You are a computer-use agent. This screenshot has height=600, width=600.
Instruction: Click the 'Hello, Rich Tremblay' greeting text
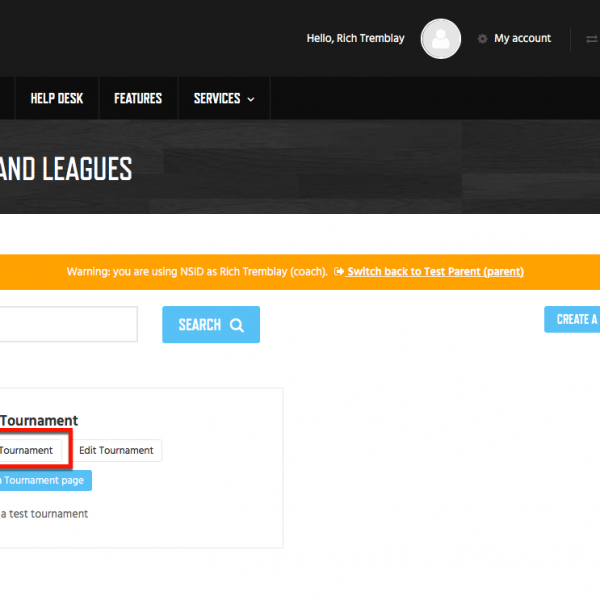(x=355, y=38)
